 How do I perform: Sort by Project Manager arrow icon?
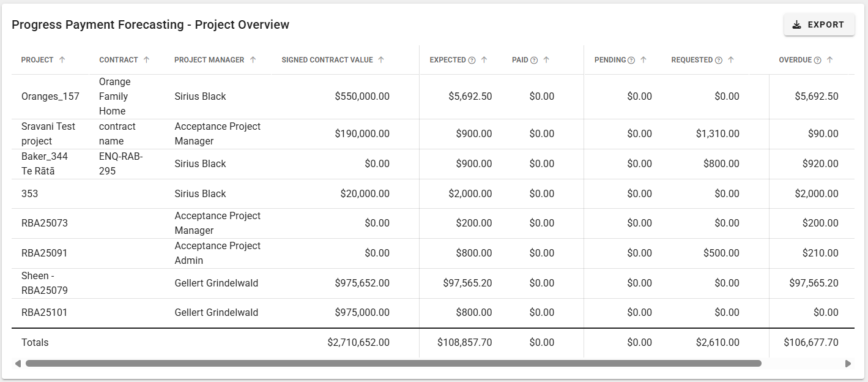pyautogui.click(x=253, y=60)
